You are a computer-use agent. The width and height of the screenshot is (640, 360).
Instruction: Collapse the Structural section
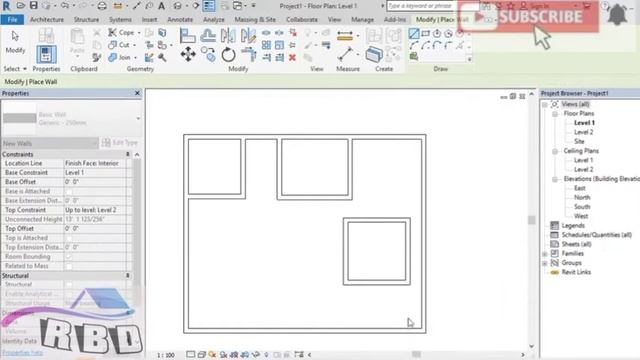(127, 276)
